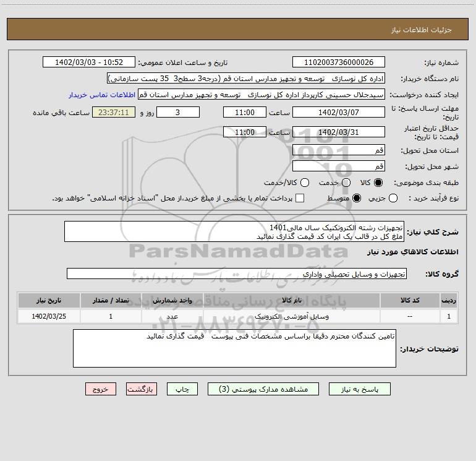The image size is (476, 461).
Task: Choose جزیی purchase process radio
Action: point(393,199)
